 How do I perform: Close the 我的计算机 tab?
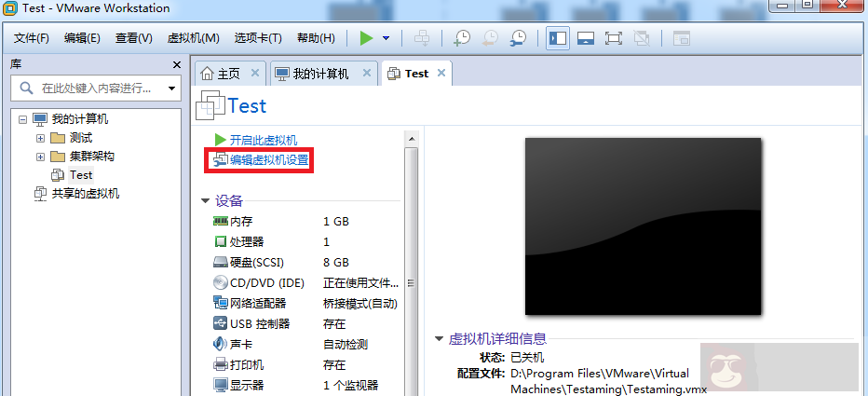tap(366, 73)
